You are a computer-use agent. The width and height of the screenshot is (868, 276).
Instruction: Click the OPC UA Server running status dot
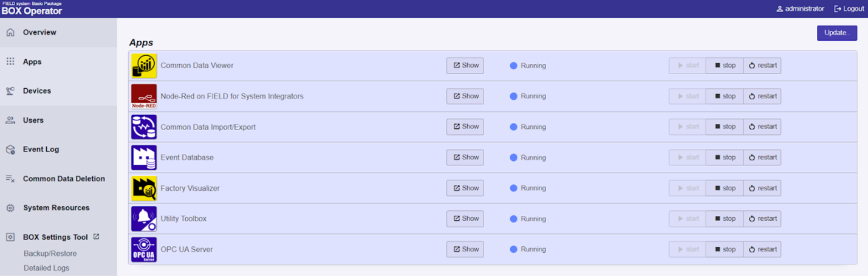513,249
